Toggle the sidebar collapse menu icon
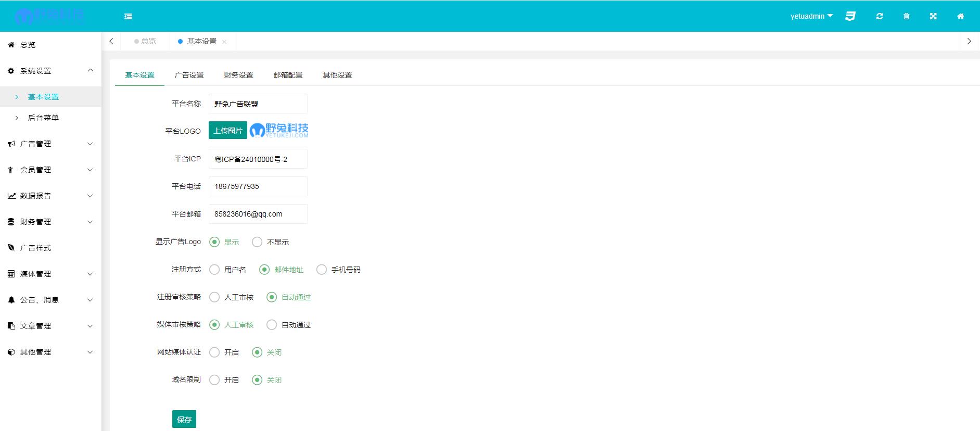Viewport: 980px width, 431px height. pos(128,16)
